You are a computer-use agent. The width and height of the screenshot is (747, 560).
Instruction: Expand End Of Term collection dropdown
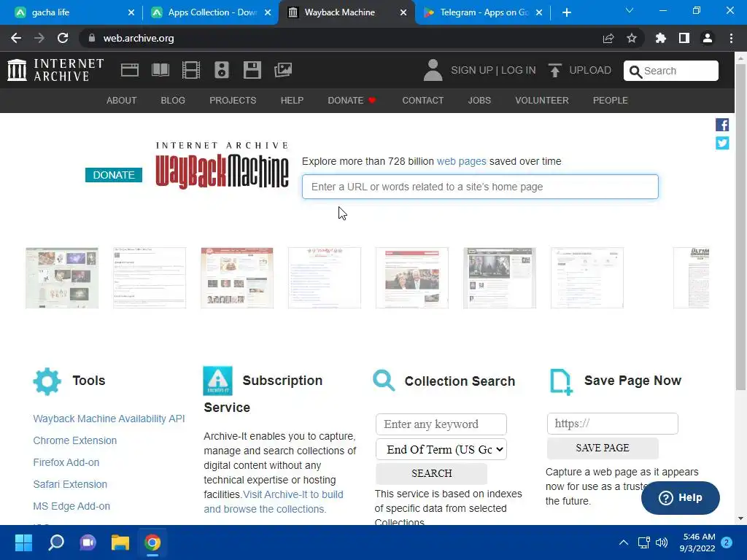[441, 449]
